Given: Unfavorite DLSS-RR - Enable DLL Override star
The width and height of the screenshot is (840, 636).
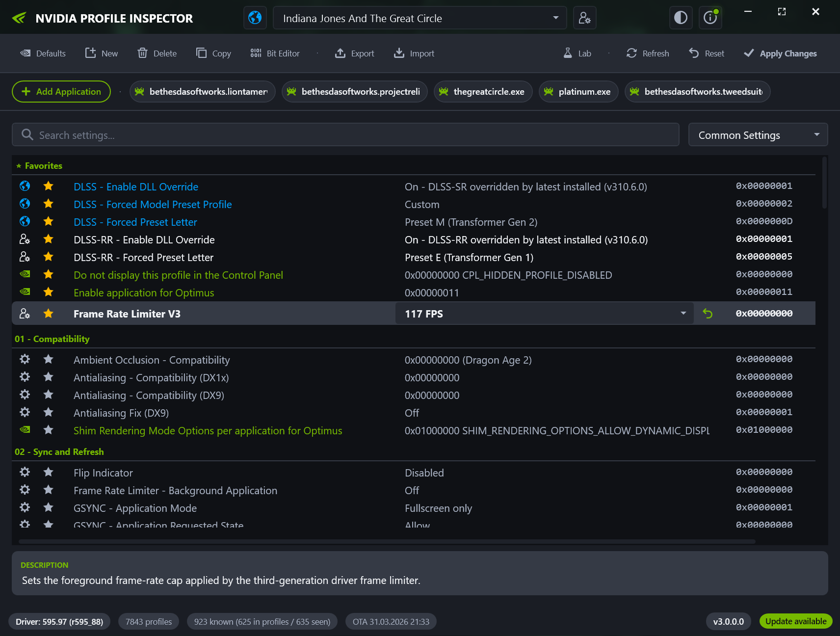Looking at the screenshot, I should (48, 239).
